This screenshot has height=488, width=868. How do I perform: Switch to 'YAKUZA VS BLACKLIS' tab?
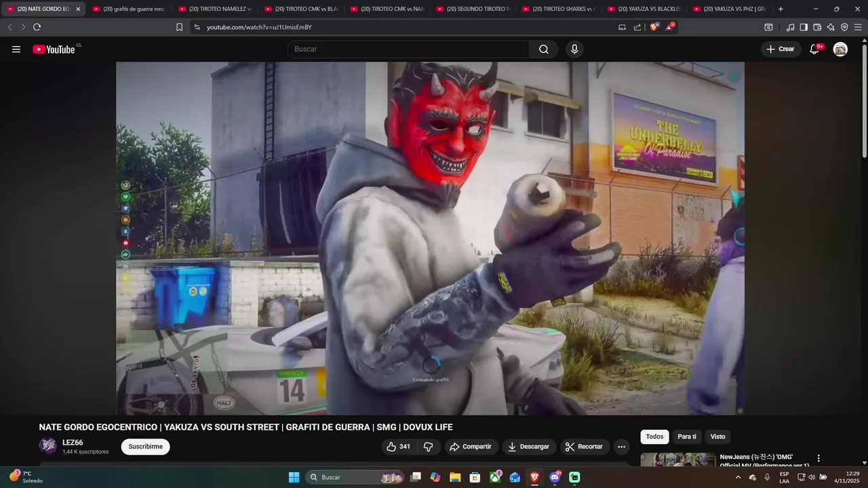click(644, 9)
